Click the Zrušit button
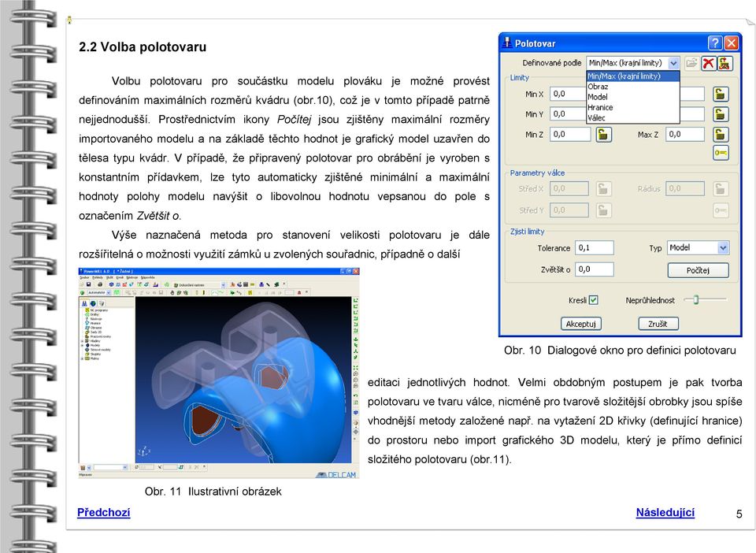Screen dimensions: 756x553 [x=658, y=324]
